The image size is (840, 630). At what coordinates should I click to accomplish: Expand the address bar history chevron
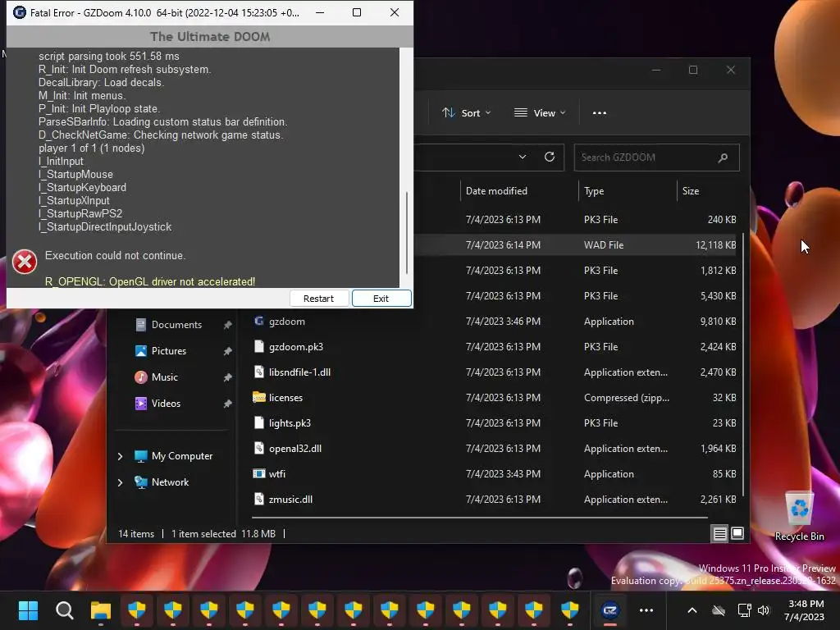[523, 157]
